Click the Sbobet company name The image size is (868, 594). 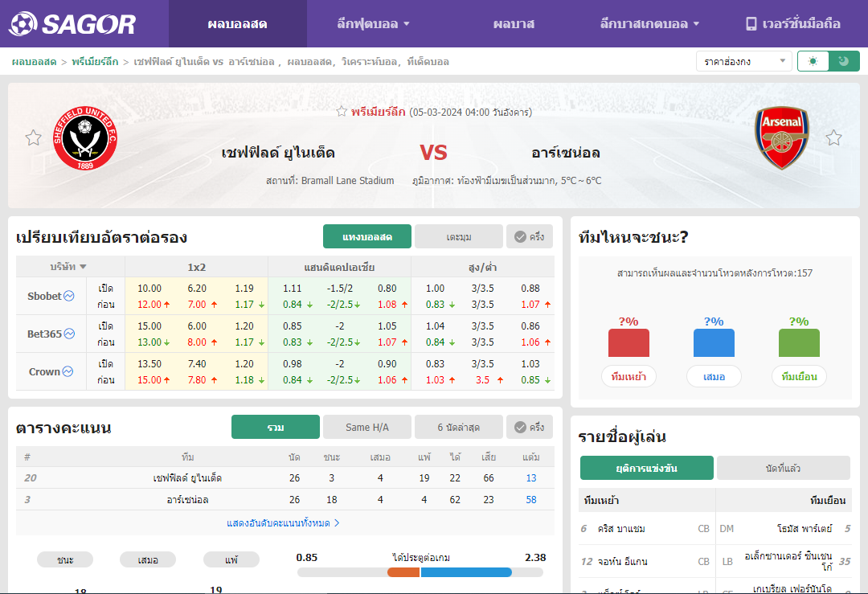(x=44, y=296)
